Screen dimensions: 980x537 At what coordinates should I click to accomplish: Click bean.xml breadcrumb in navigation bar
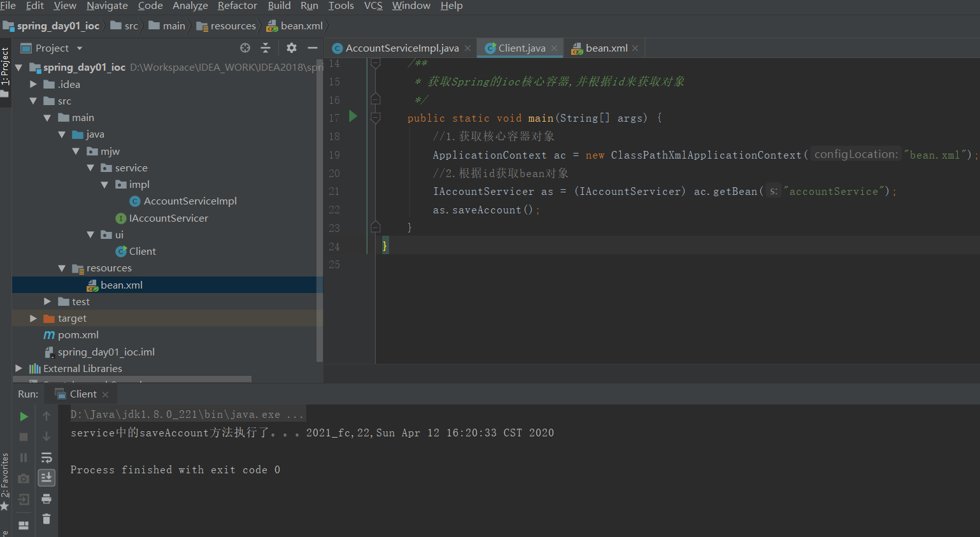point(295,26)
